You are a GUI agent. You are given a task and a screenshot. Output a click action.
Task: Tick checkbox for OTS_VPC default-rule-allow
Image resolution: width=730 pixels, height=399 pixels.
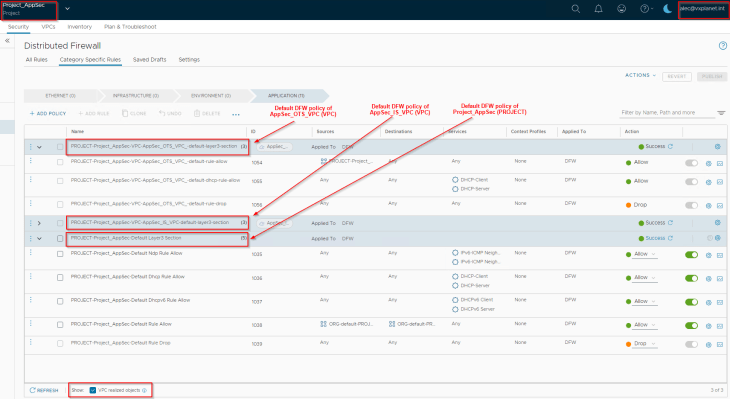pos(60,162)
